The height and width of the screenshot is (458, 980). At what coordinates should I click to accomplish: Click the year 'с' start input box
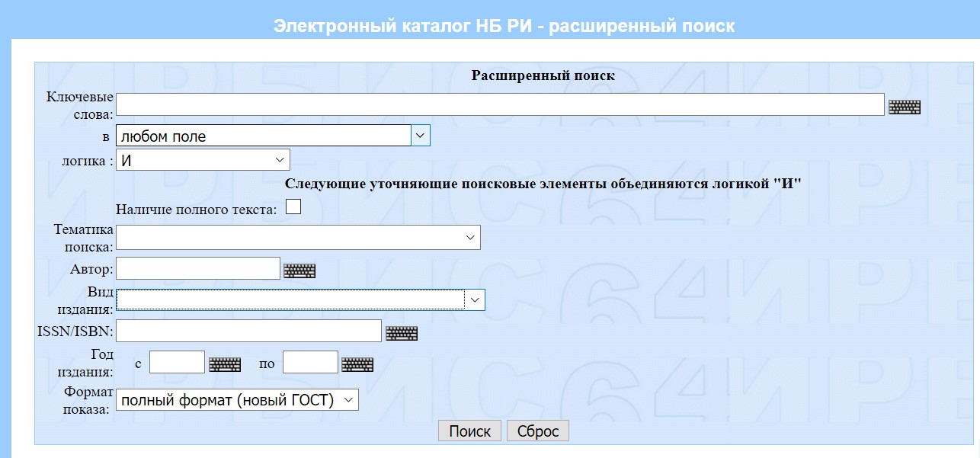pos(177,362)
